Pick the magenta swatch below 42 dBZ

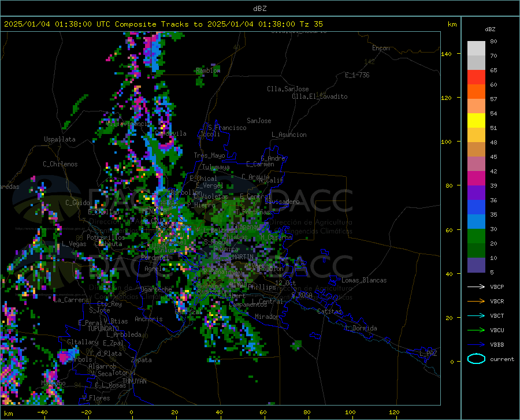476,179
